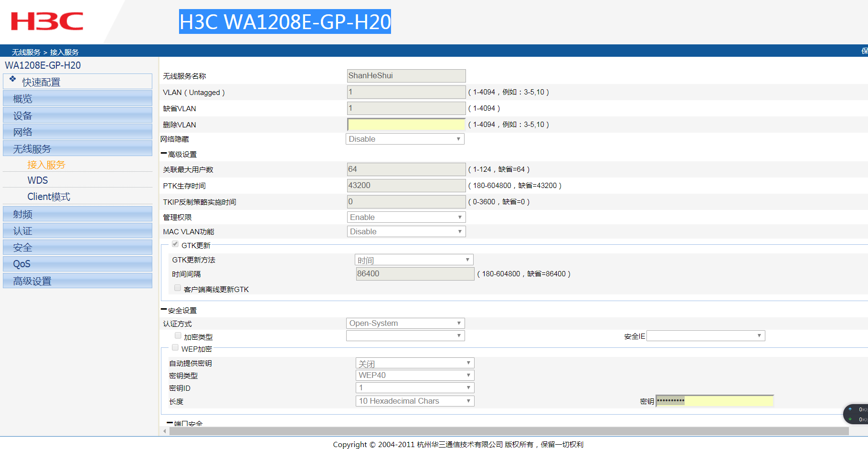Image resolution: width=868 pixels, height=449 pixels.
Task: Click the horizontal scrollbar left arrow
Action: (165, 431)
